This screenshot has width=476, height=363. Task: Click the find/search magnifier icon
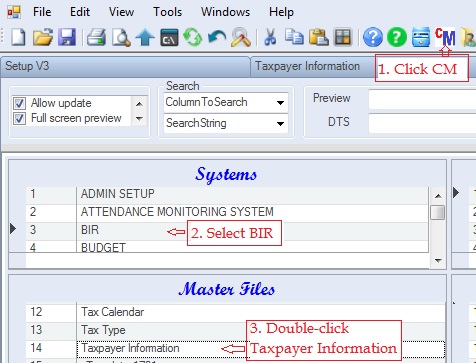click(241, 37)
